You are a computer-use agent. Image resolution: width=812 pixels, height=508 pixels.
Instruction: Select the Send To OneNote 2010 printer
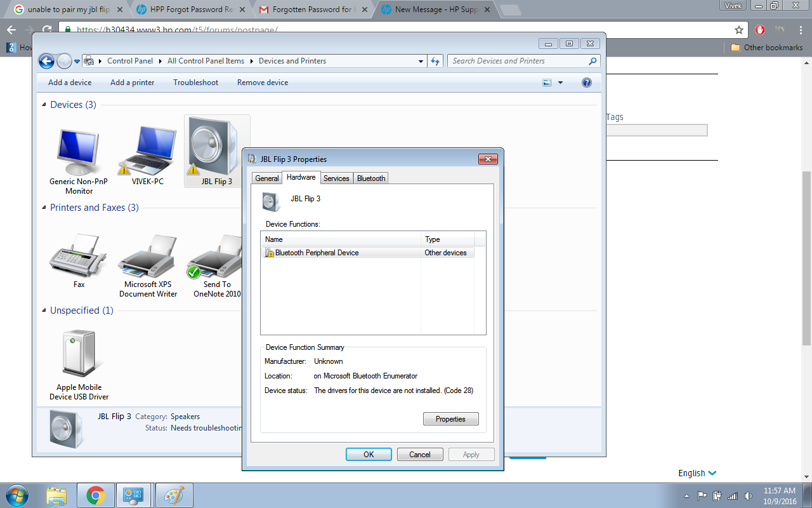pyautogui.click(x=217, y=266)
